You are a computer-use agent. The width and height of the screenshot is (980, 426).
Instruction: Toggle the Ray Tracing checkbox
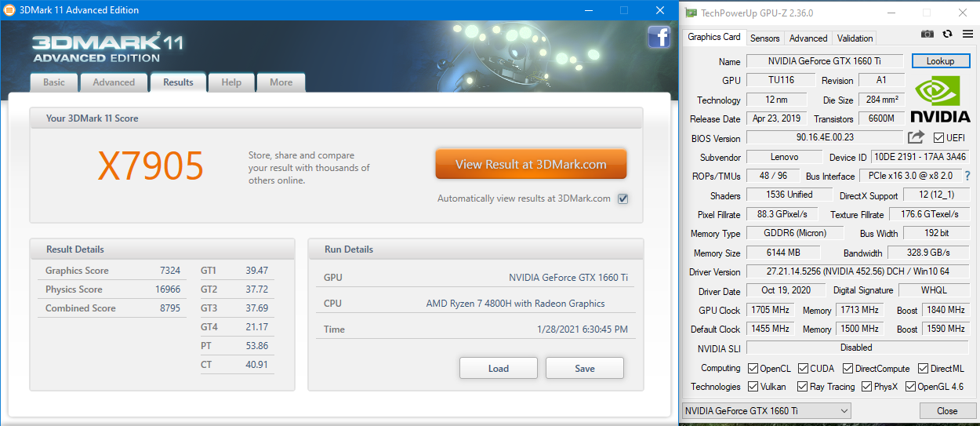pos(803,387)
